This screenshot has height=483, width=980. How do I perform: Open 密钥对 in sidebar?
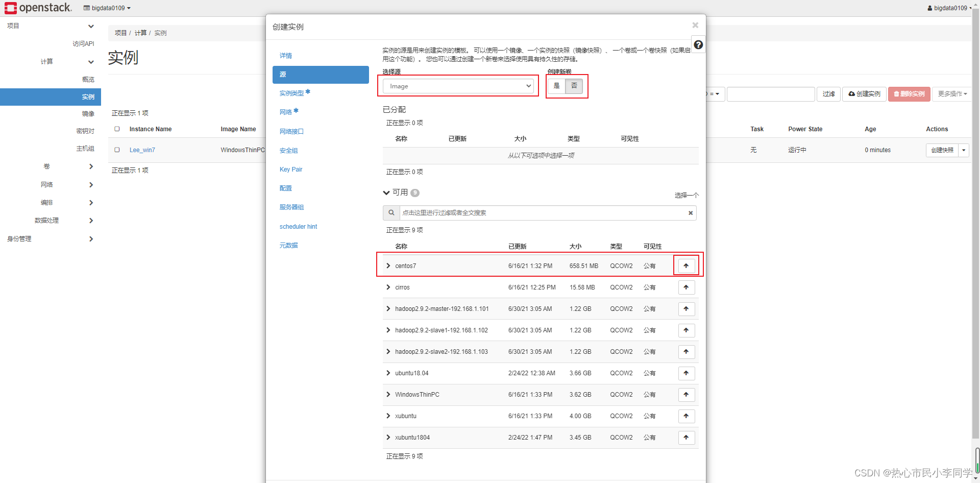click(85, 131)
